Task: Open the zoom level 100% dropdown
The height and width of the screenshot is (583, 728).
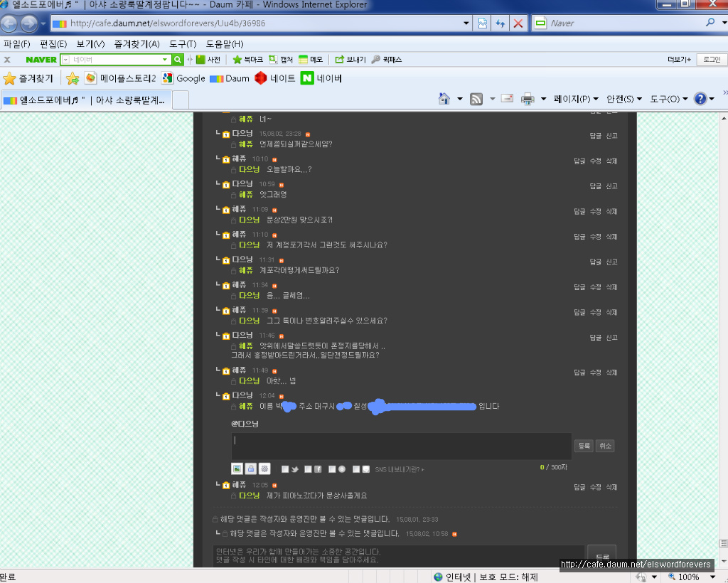Action: [712, 577]
